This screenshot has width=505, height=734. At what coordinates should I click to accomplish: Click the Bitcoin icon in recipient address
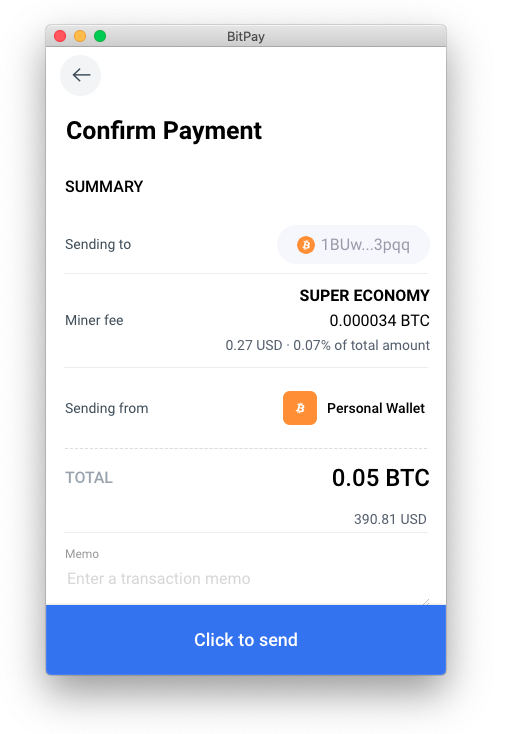(306, 245)
